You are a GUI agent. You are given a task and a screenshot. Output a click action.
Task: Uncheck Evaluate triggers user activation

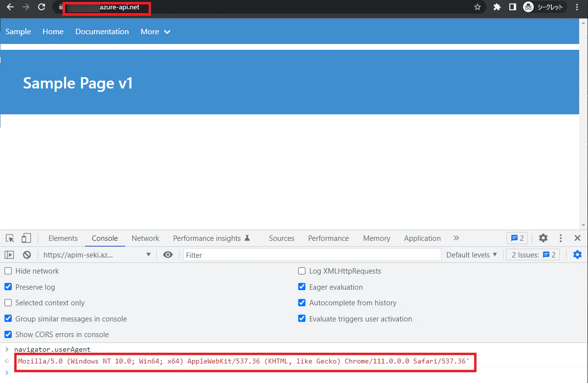[302, 319]
